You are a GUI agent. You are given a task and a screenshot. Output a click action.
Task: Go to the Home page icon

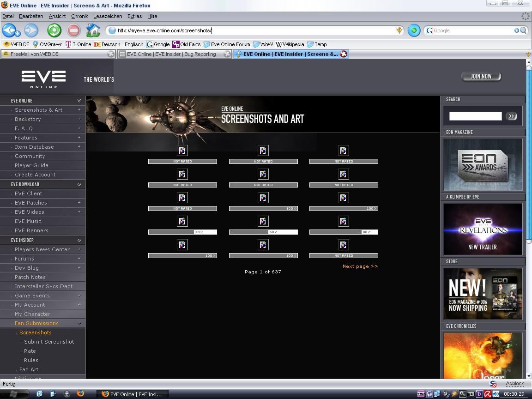93,30
